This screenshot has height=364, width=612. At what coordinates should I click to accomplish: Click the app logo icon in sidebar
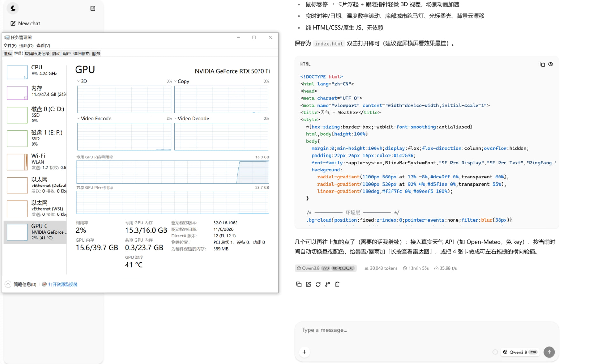click(13, 8)
